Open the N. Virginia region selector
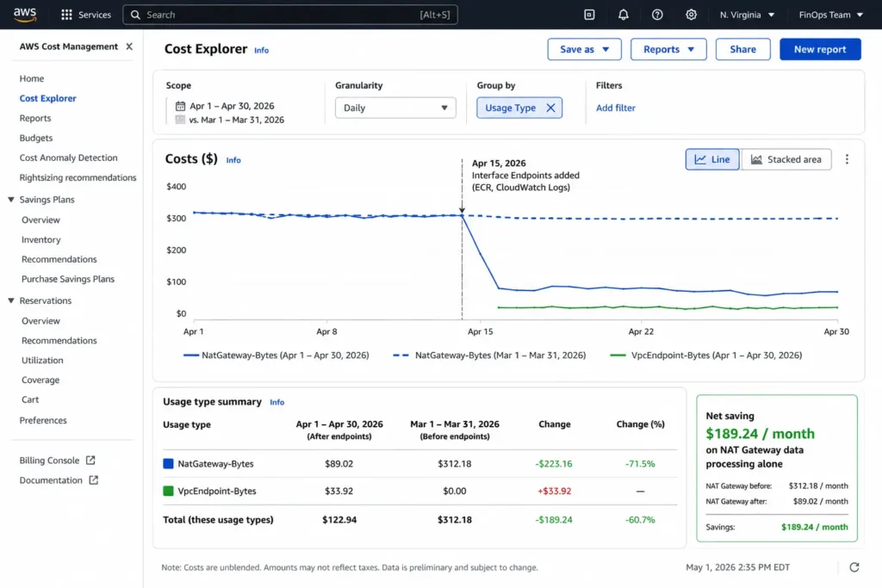The height and width of the screenshot is (588, 882). click(747, 15)
